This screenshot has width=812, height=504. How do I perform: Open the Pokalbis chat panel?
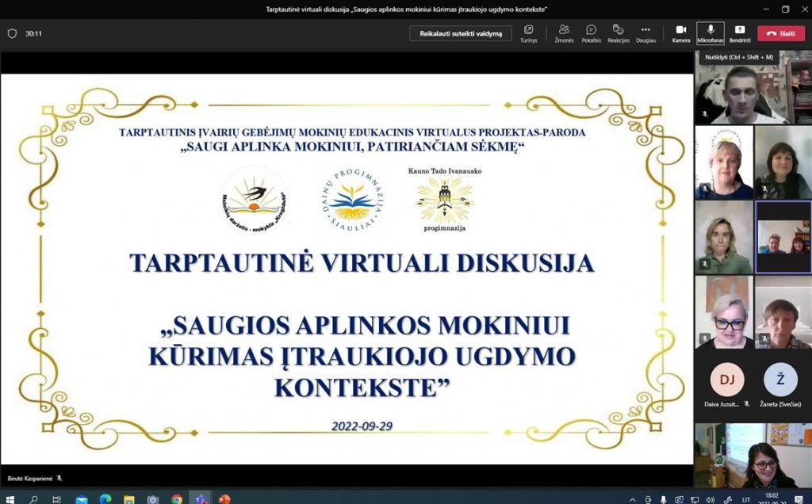(x=591, y=33)
